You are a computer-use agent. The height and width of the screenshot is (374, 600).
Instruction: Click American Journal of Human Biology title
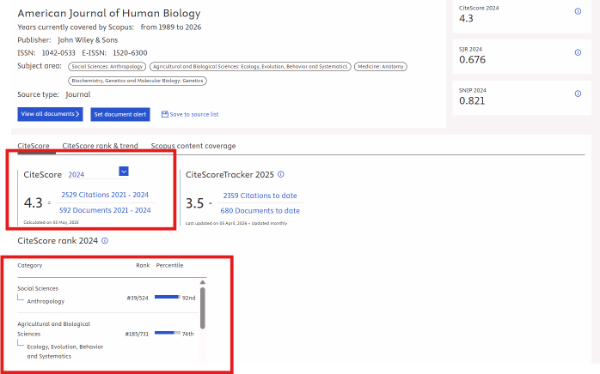[109, 13]
